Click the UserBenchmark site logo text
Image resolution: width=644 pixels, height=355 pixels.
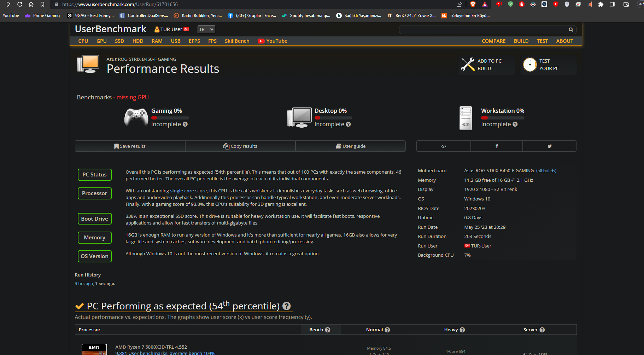click(111, 29)
